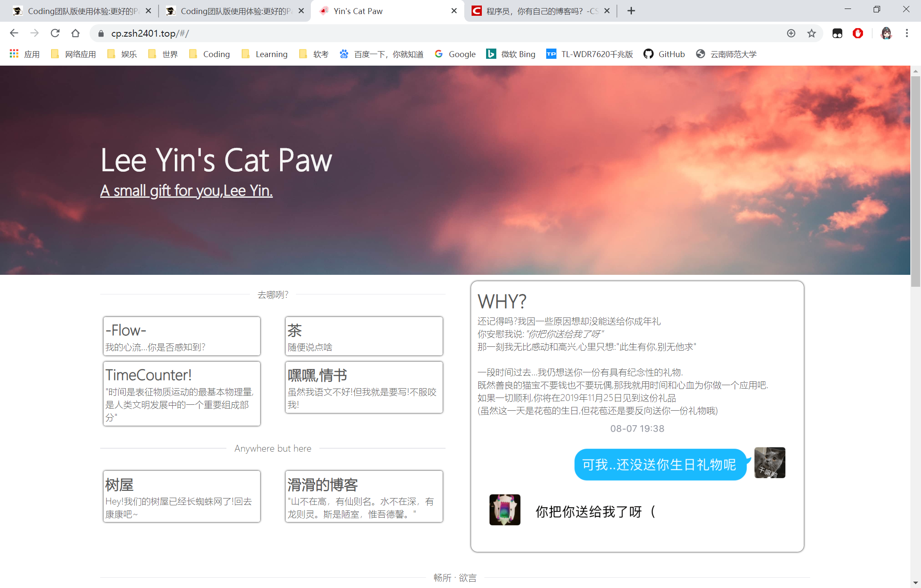The width and height of the screenshot is (921, 588).
Task: Bookmark this page with star icon
Action: [811, 33]
